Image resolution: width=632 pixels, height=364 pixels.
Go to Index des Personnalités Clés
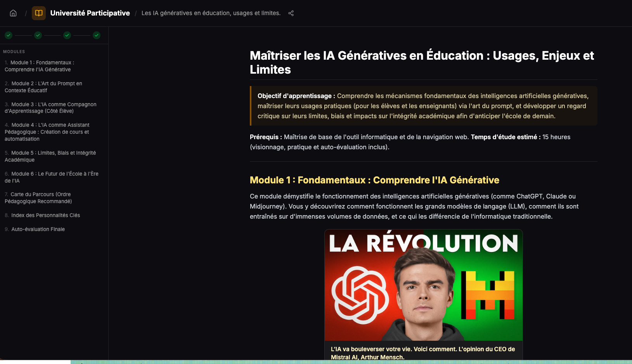(45, 215)
